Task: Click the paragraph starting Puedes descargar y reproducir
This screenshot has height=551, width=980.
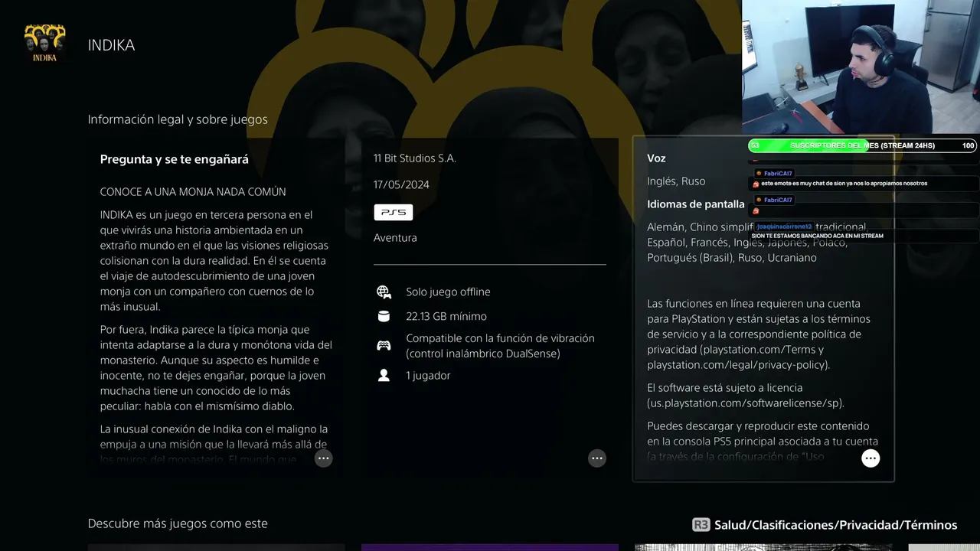Action: 763,442
